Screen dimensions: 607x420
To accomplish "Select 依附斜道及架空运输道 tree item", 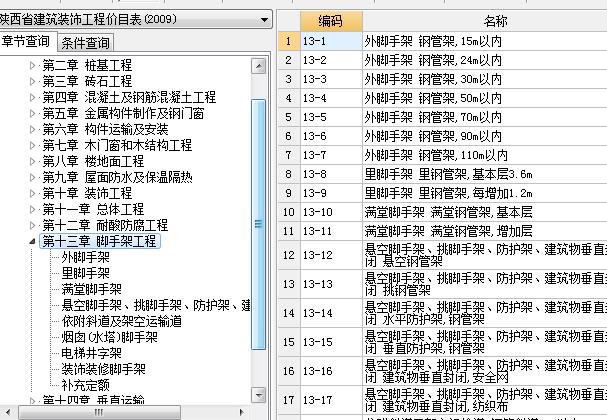I will tap(122, 321).
